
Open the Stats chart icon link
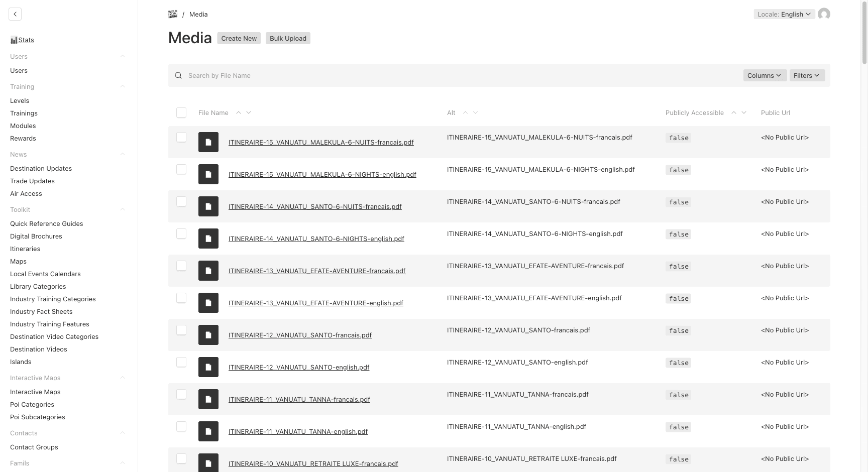pyautogui.click(x=14, y=40)
